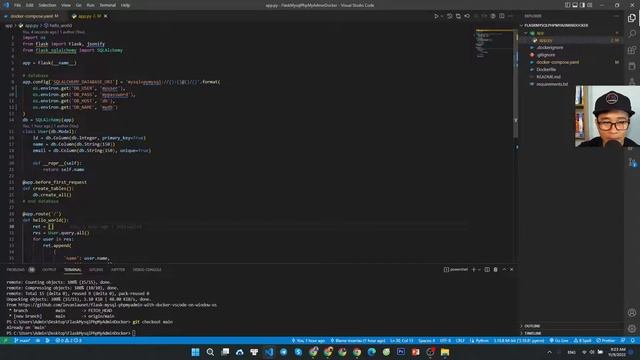Screen dimensions: 640x360
Task: Maximize terminal panel with the up chevron
Action: [504, 269]
